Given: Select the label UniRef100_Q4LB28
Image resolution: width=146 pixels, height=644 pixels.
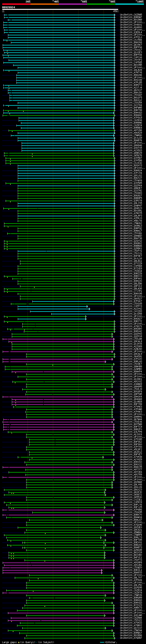Looking at the screenshot, I should [131, 70].
